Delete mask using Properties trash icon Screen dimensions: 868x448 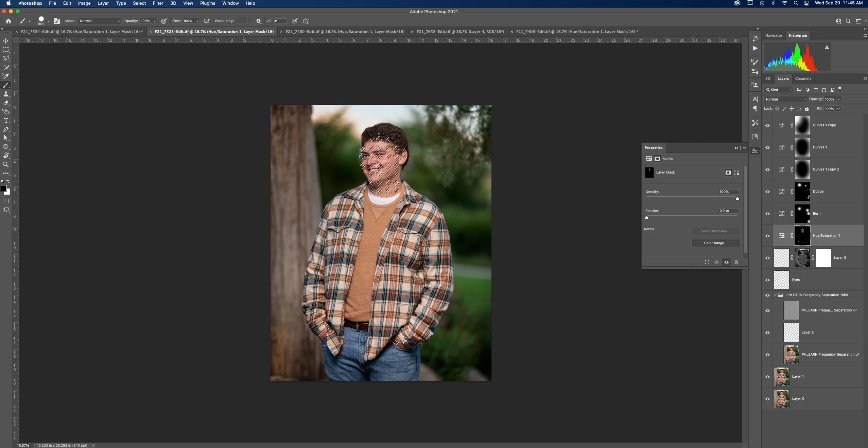736,262
